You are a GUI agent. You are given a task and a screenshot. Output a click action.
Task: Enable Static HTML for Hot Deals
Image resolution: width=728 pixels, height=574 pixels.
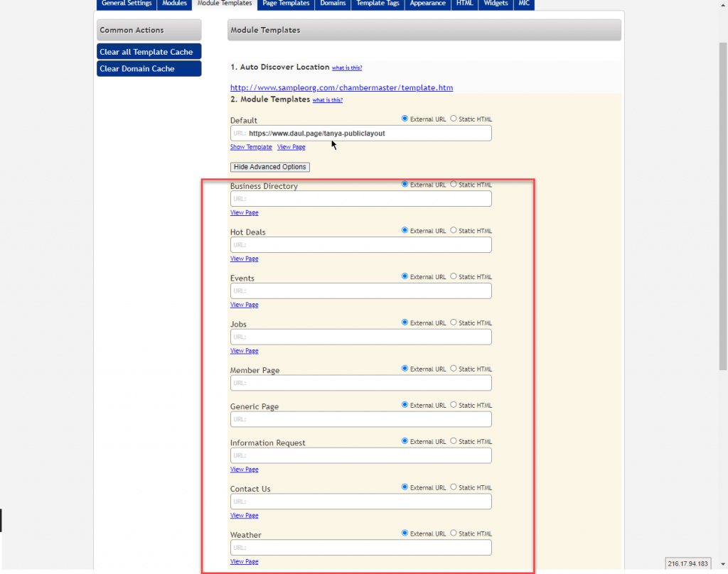[453, 230]
